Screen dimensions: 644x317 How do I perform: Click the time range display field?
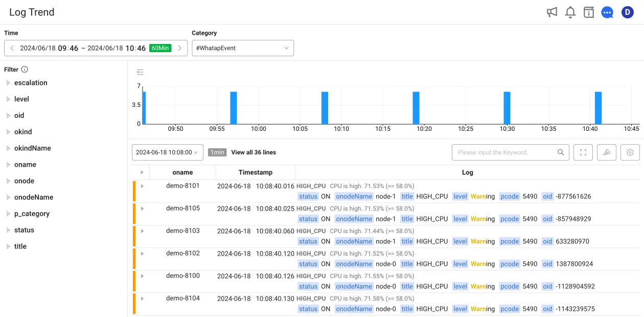(x=96, y=48)
